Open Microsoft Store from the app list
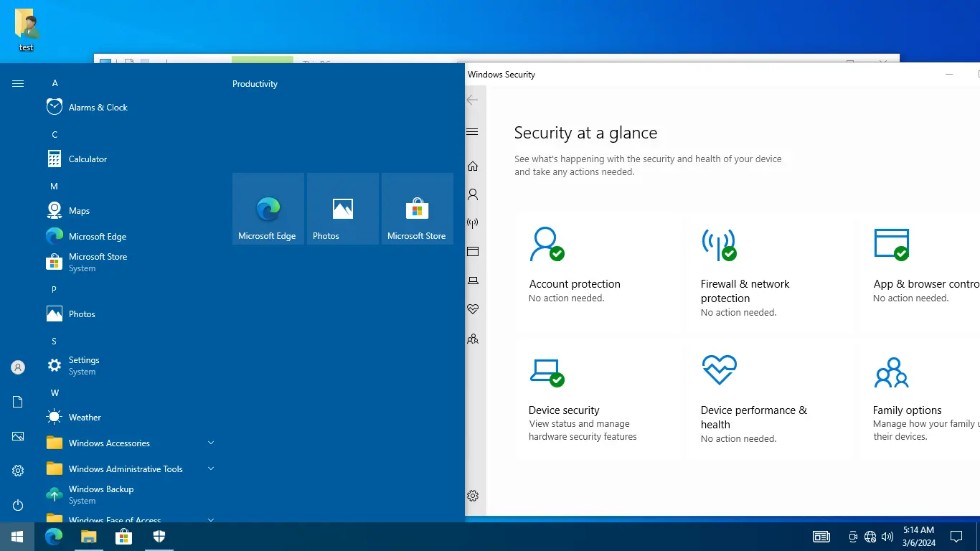Screen dimensions: 980x551 tap(129, 263)
